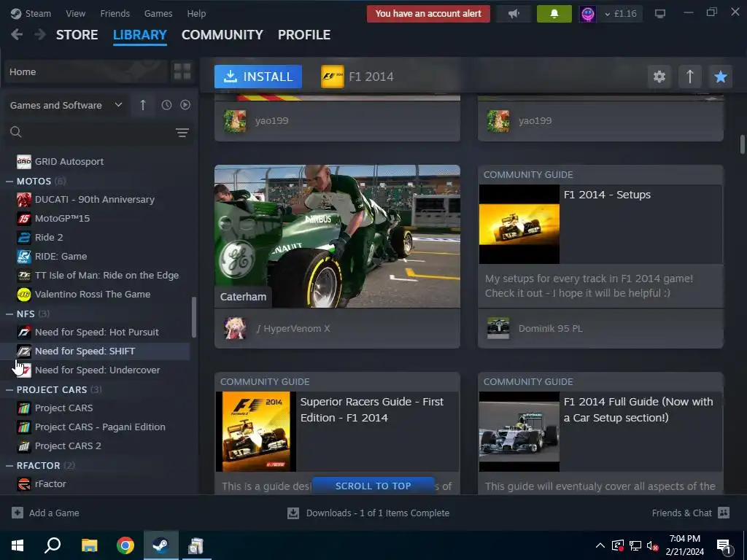Click the Steam taskbar icon
This screenshot has width=747, height=560.
tap(161, 545)
